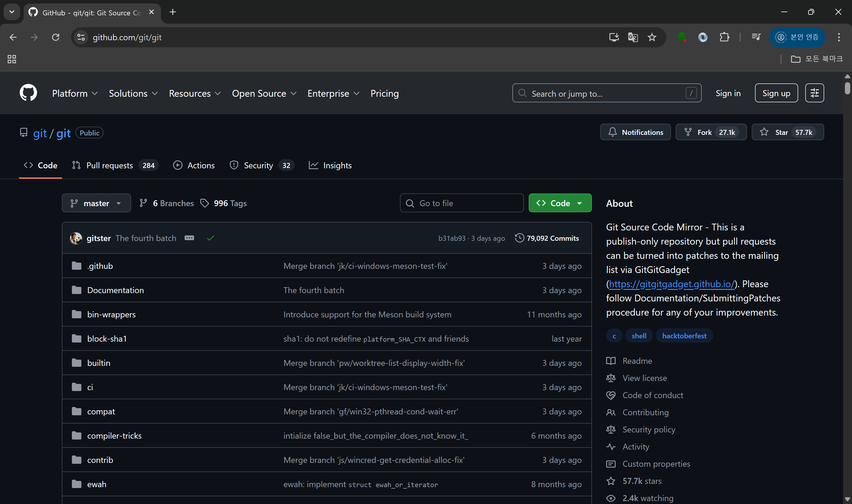This screenshot has width=852, height=504.
Task: Open the Chrome three-dot menu
Action: [838, 37]
